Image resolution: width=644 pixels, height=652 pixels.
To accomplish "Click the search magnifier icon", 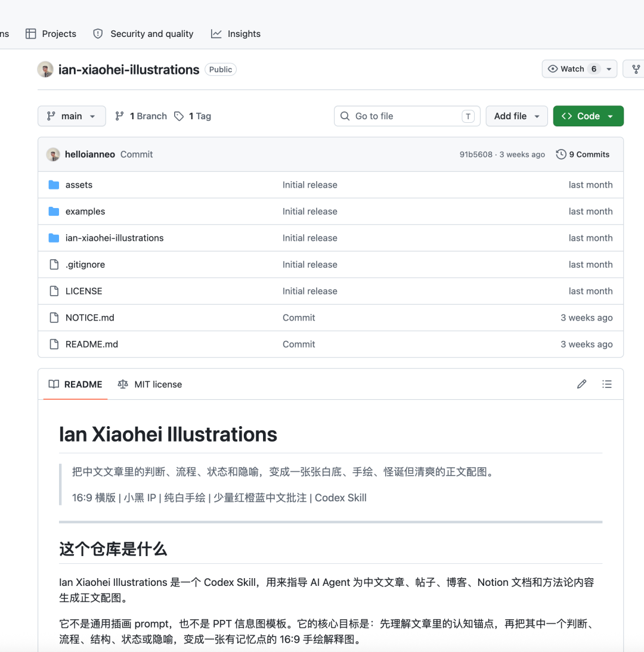I will (x=345, y=116).
